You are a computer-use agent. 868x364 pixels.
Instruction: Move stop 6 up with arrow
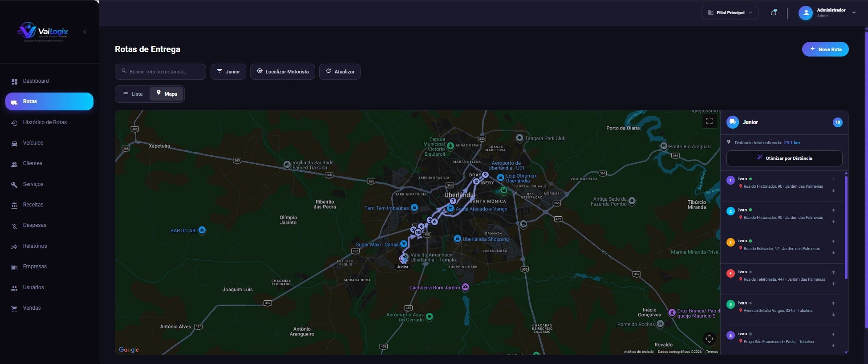[x=833, y=334]
